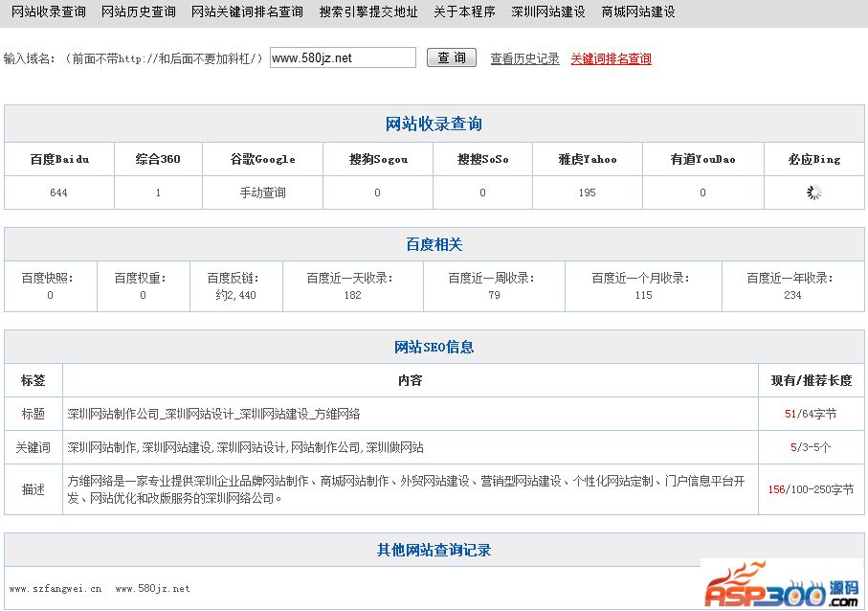Viewport: 868px width, 611px height.
Task: Open the 网站历史查询 menu item
Action: [139, 11]
